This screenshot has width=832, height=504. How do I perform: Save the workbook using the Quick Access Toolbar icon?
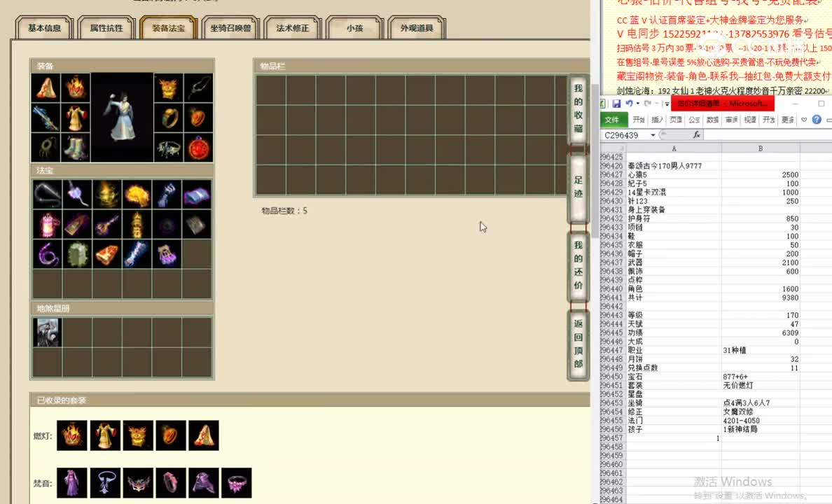[617, 103]
